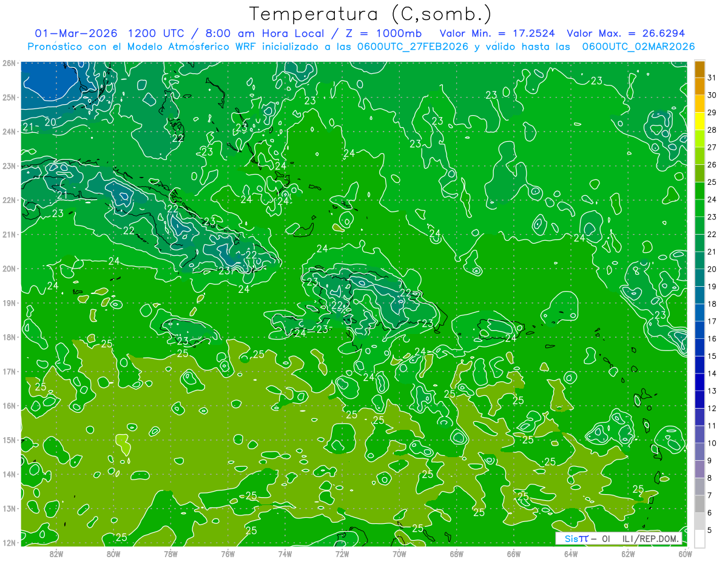Image resolution: width=728 pixels, height=562 pixels.
Task: Click the 60W longitude axis label
Action: (x=685, y=553)
